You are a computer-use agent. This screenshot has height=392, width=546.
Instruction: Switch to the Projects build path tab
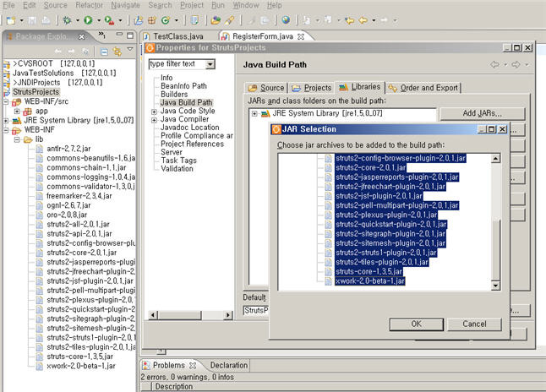click(x=312, y=88)
